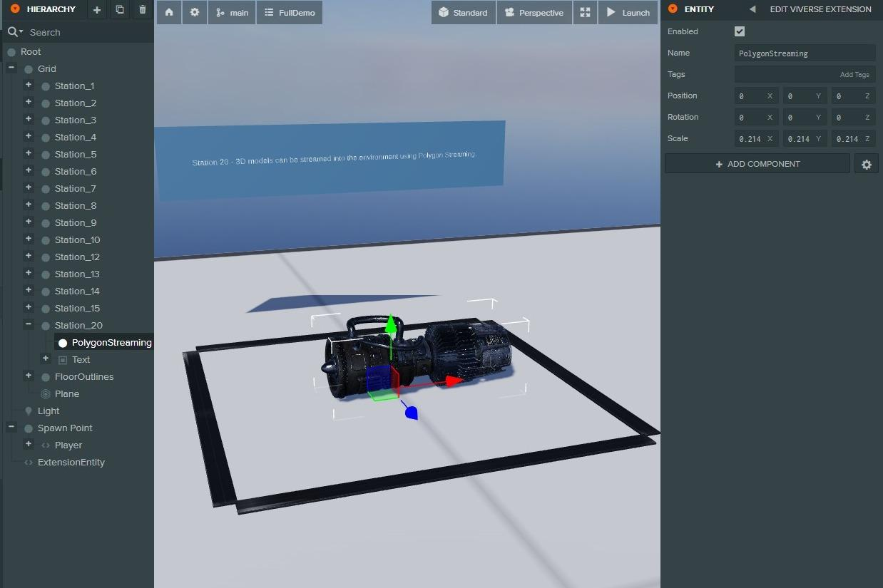
Task: Expand the Station_1 tree node
Action: point(29,85)
